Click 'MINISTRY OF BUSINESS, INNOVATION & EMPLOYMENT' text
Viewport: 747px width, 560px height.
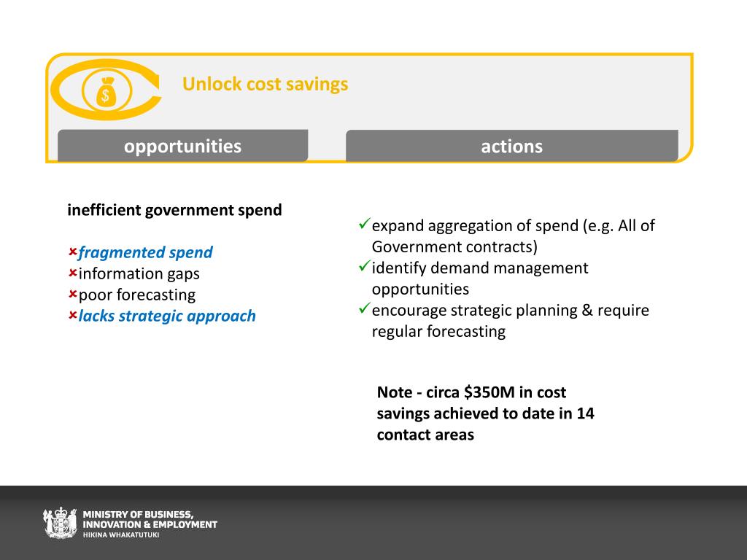[x=150, y=519]
